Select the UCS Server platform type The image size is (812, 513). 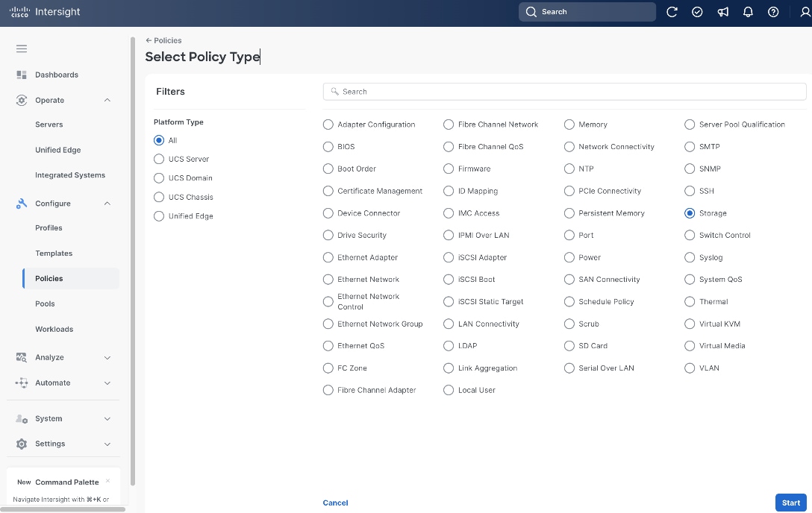[x=159, y=160]
